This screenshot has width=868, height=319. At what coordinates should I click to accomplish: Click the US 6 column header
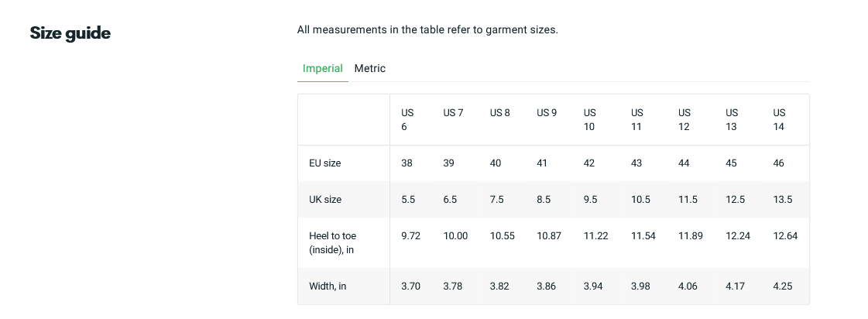(x=407, y=119)
